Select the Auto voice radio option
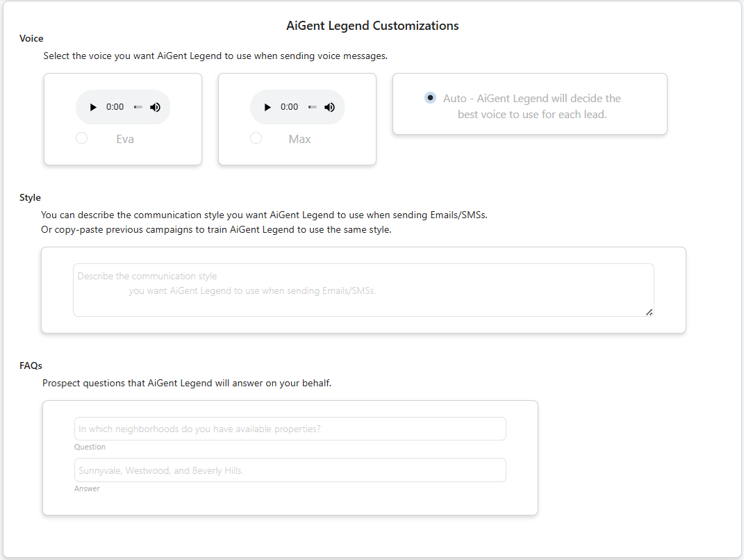744x560 pixels. [x=430, y=98]
